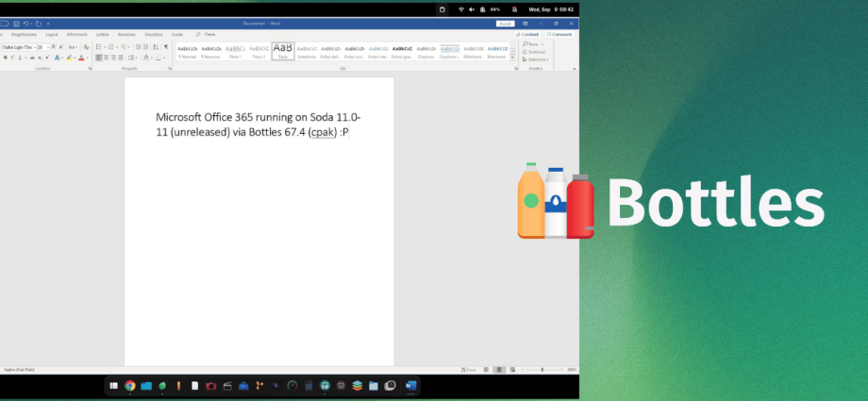Open Customize Quick Access Toolbar arrow
868x401 pixels.
pos(48,24)
